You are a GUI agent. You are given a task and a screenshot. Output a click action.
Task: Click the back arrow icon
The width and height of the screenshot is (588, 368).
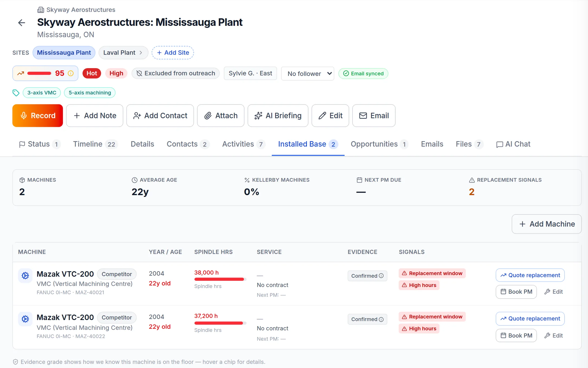(x=22, y=23)
